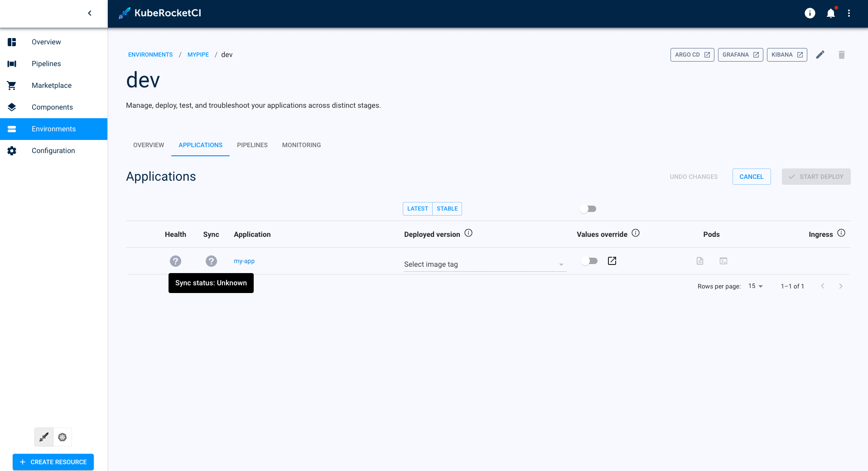Click the notifications bell icon

pyautogui.click(x=830, y=14)
